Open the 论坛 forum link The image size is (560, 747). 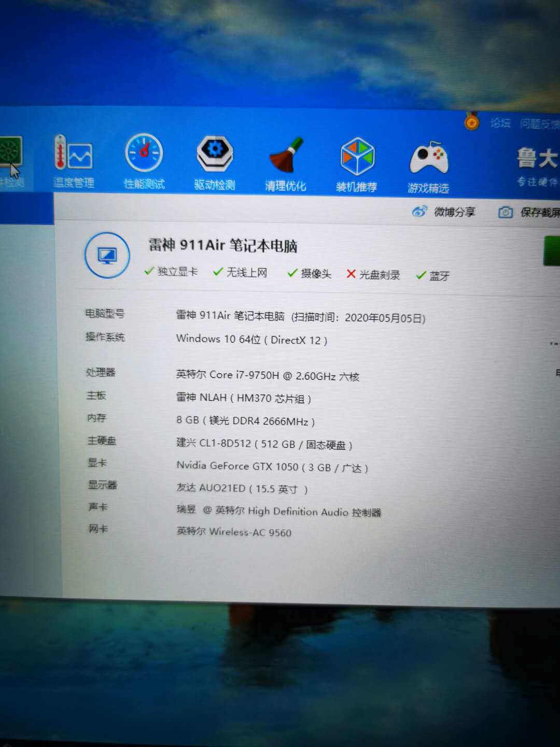pyautogui.click(x=500, y=123)
